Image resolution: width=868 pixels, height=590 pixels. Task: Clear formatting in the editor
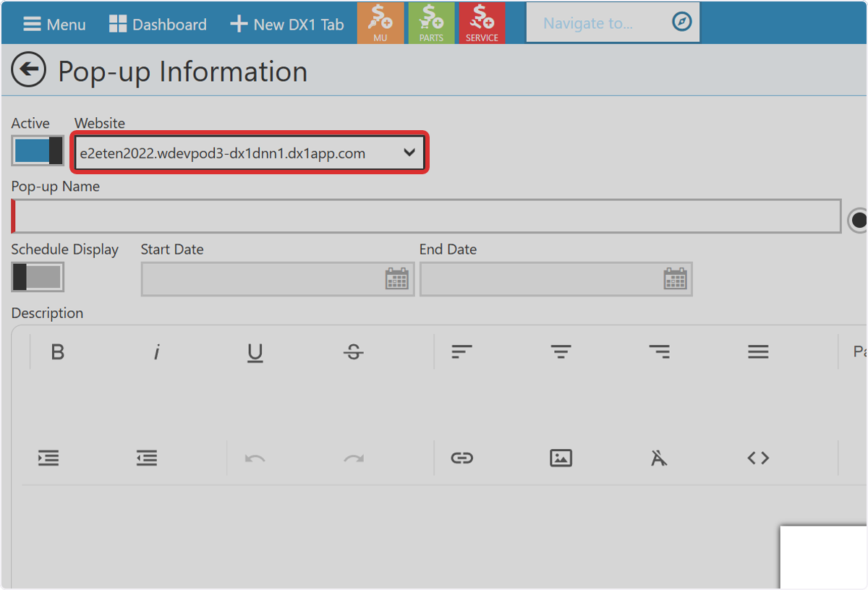coord(659,458)
